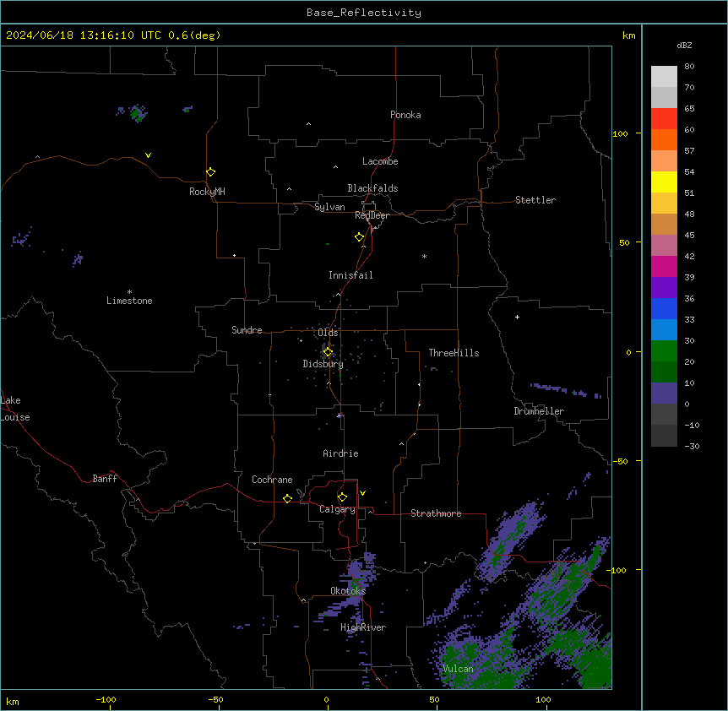Select the RedDeer city label
The image size is (728, 711).
(x=372, y=215)
